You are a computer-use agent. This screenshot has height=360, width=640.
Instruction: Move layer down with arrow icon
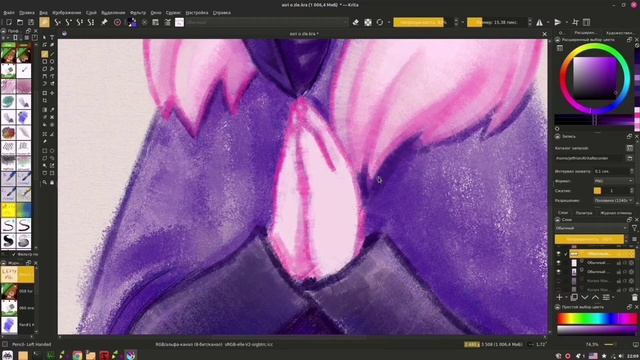pyautogui.click(x=585, y=297)
